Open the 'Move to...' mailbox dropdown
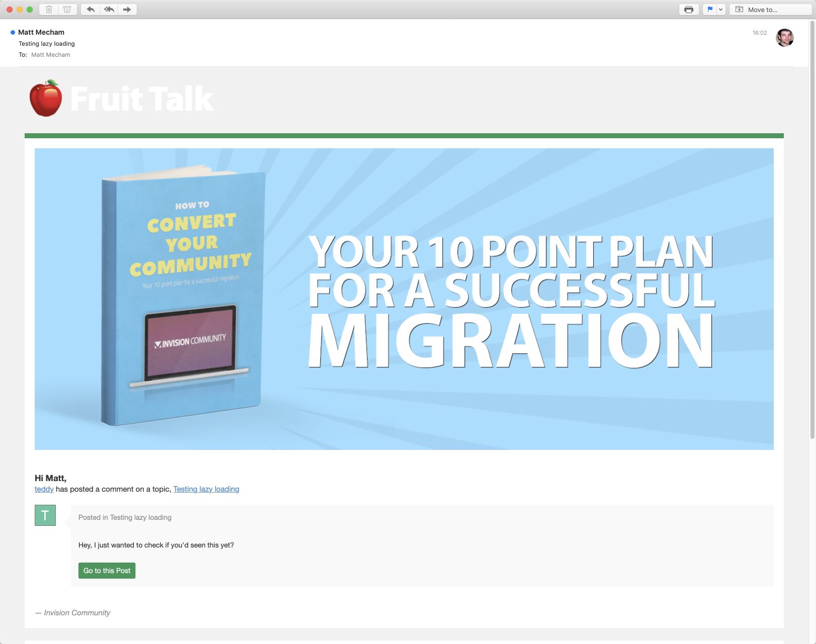 762,10
